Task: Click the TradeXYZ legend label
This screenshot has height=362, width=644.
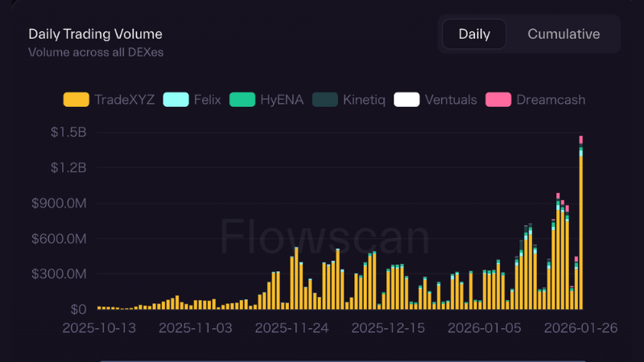Action: tap(125, 100)
